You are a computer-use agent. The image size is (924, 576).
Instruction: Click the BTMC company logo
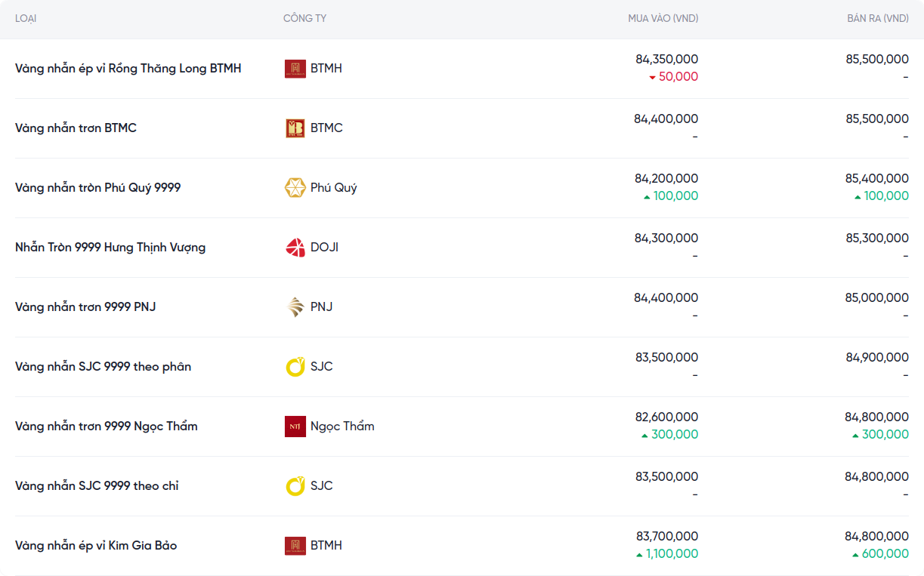[295, 128]
